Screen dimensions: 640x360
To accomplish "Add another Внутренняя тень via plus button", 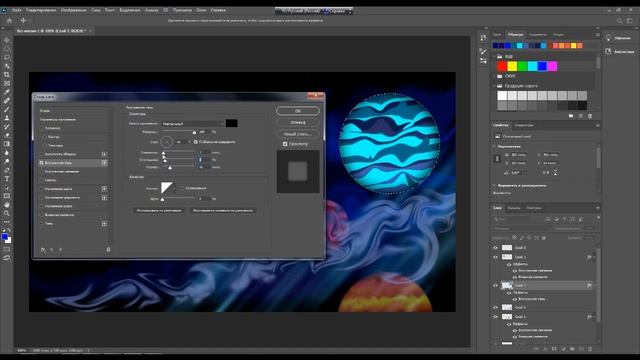I will click(104, 163).
